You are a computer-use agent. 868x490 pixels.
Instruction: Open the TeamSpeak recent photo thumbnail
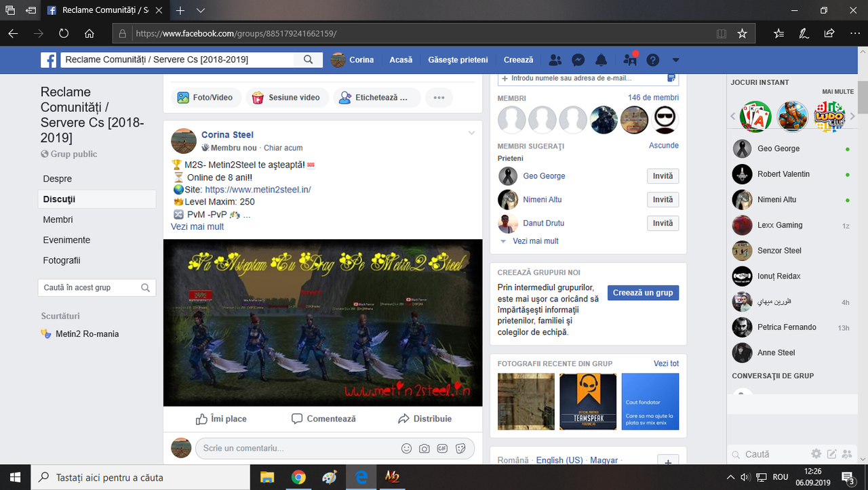pos(588,401)
